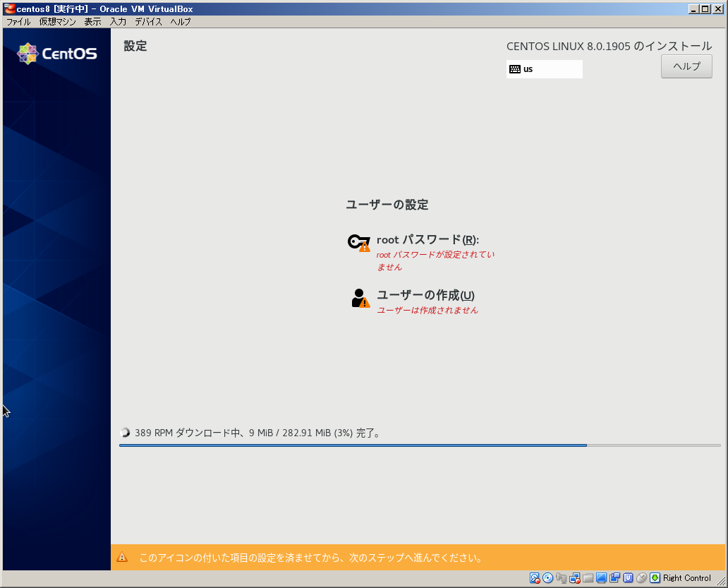Viewport: 728px width, 588px height.
Task: Click the shared folders status icon
Action: click(x=588, y=578)
